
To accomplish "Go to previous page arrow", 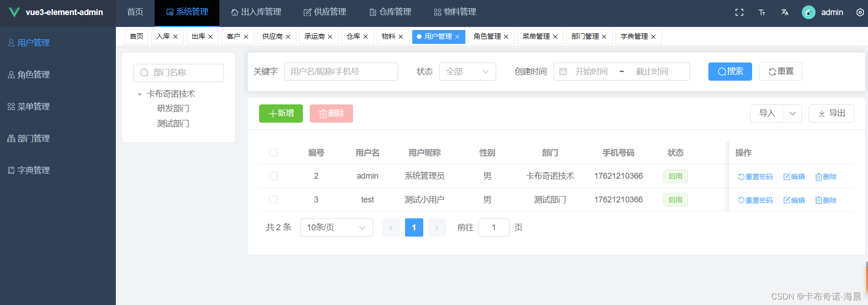I will pos(391,227).
